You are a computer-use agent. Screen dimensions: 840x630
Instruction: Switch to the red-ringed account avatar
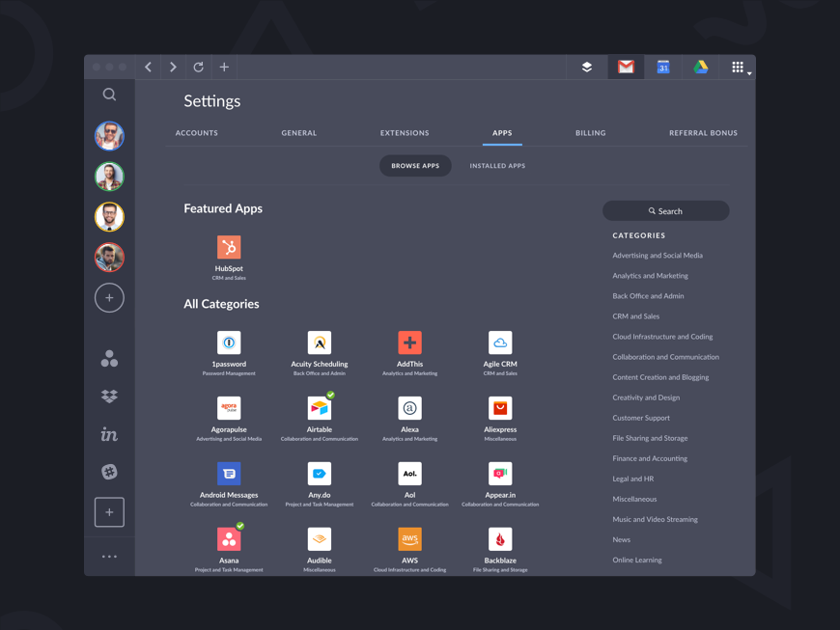(x=109, y=258)
